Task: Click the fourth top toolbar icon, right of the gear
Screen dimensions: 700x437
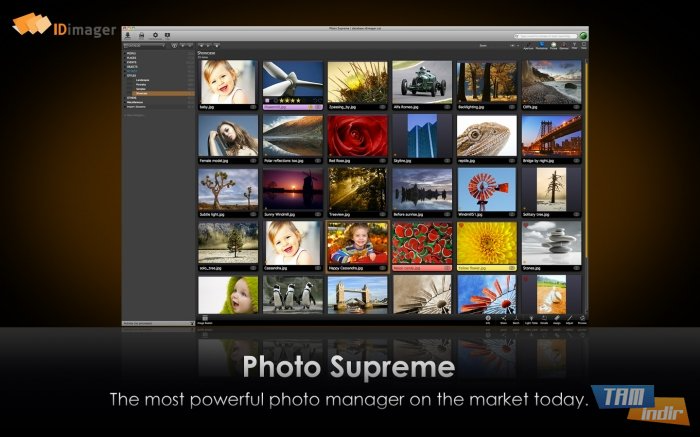Action: [167, 35]
